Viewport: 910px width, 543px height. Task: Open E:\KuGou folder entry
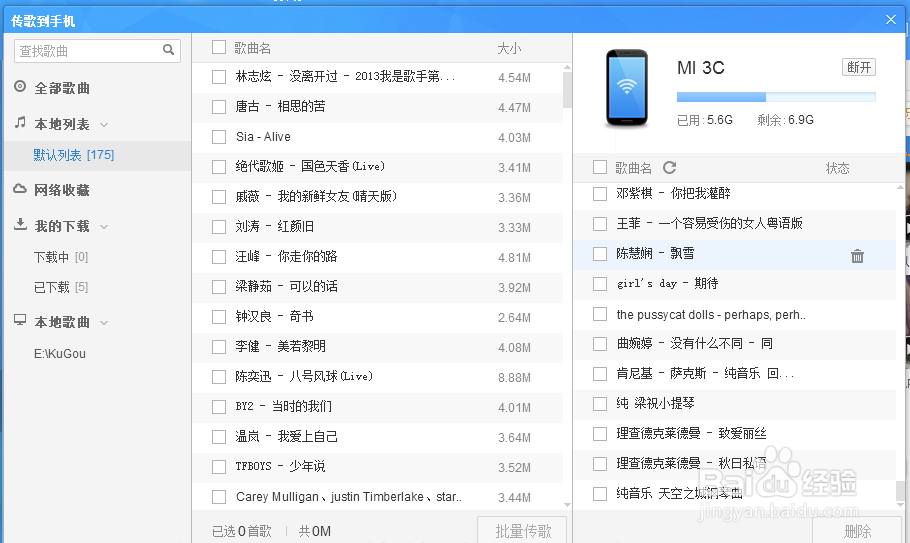click(60, 354)
